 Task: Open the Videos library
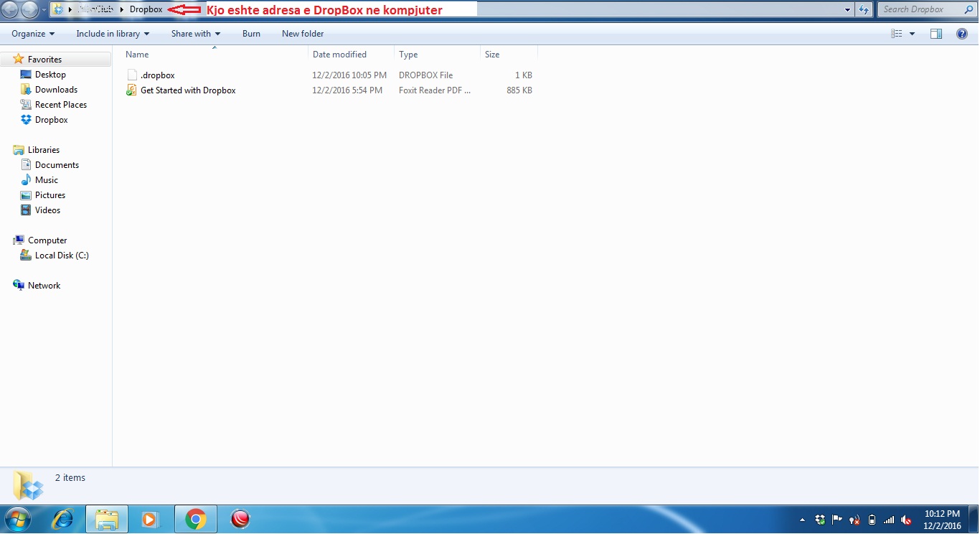coord(47,210)
